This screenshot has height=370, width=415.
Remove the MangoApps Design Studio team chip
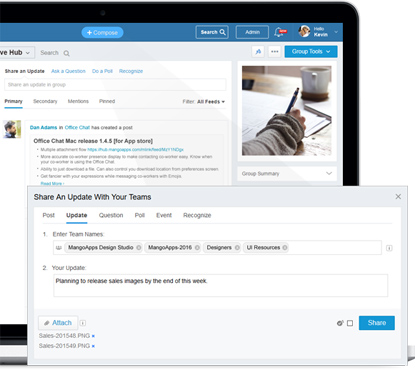pyautogui.click(x=139, y=248)
